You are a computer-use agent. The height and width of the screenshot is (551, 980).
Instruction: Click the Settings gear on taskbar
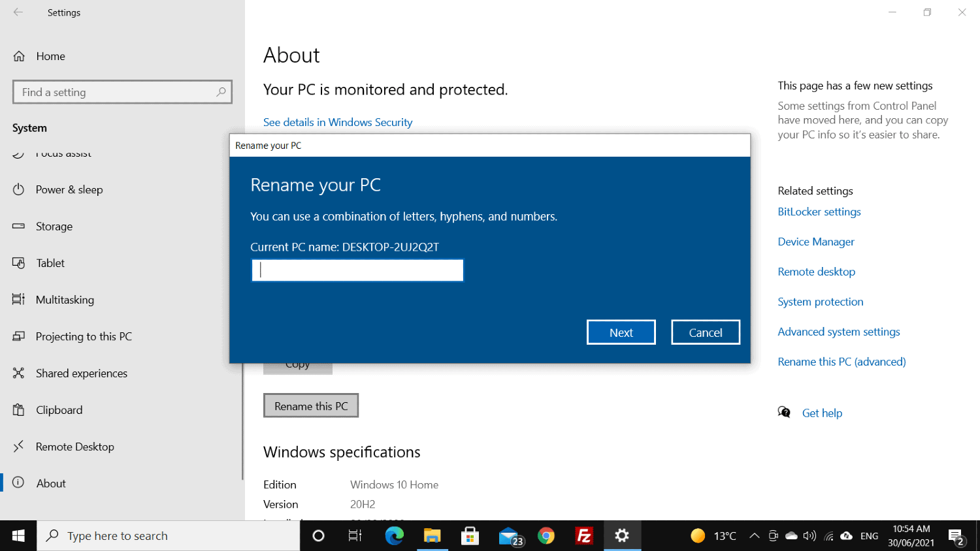[622, 536]
